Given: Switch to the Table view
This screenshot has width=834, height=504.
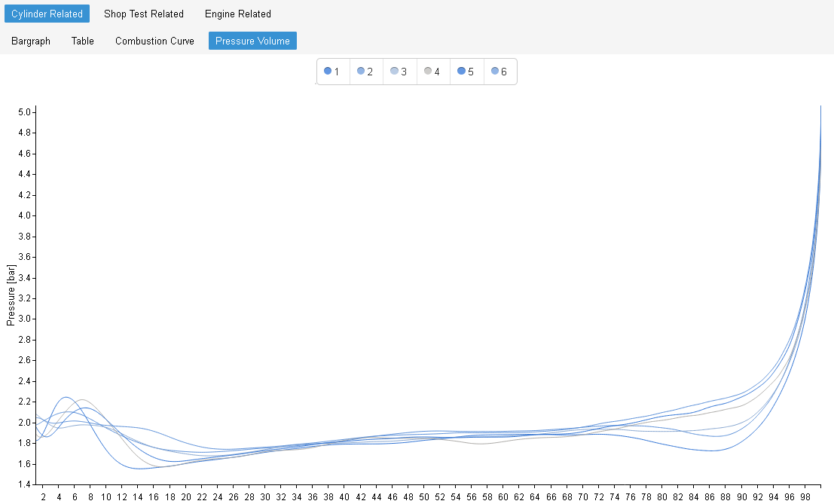Looking at the screenshot, I should (83, 41).
